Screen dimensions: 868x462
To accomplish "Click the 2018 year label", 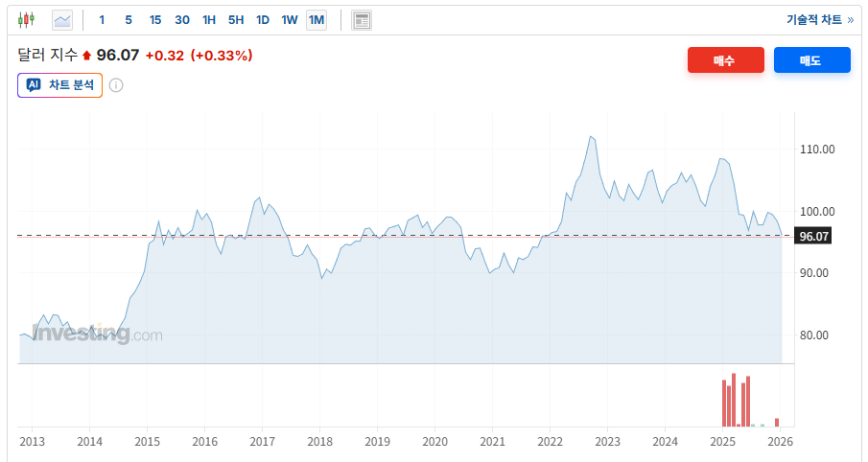I will (320, 442).
